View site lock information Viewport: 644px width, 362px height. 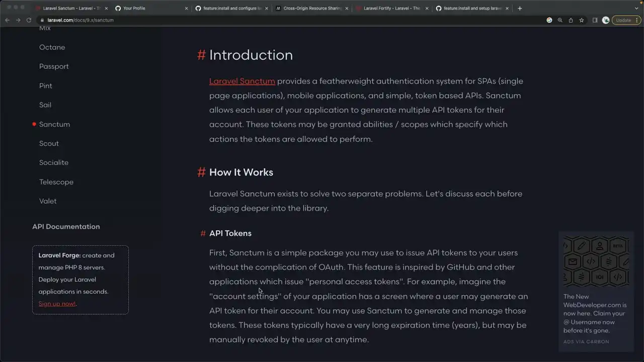click(43, 20)
